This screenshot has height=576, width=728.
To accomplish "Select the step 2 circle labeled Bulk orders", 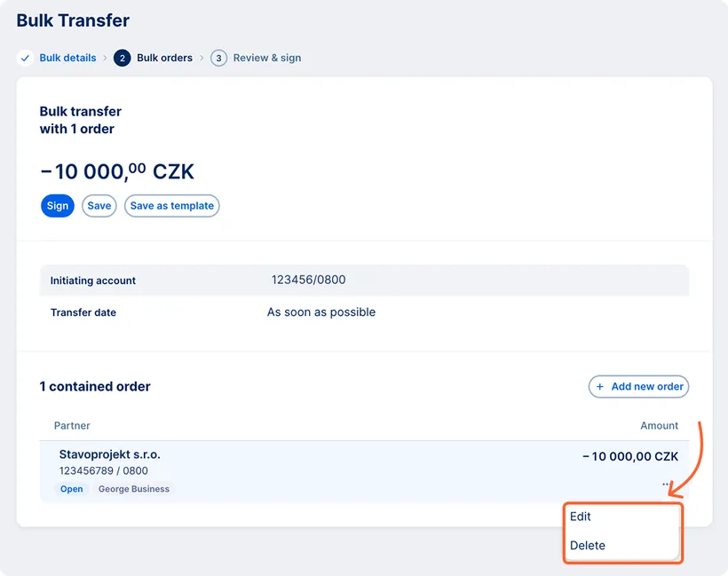I will 122,58.
